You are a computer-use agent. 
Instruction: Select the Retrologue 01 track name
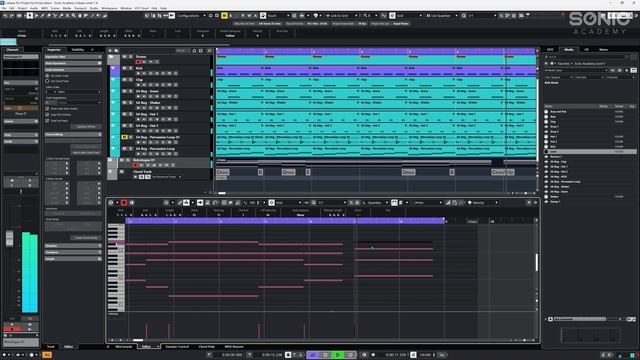pos(144,160)
